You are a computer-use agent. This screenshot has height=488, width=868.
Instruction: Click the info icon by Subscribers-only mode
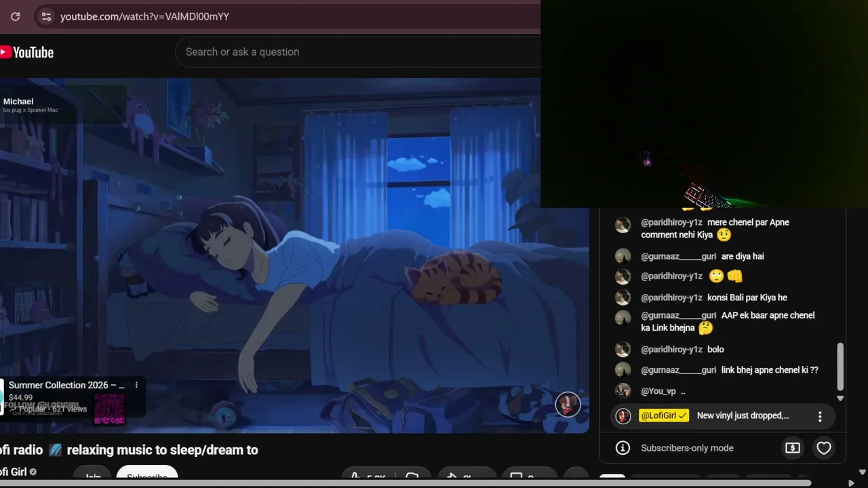(623, 448)
